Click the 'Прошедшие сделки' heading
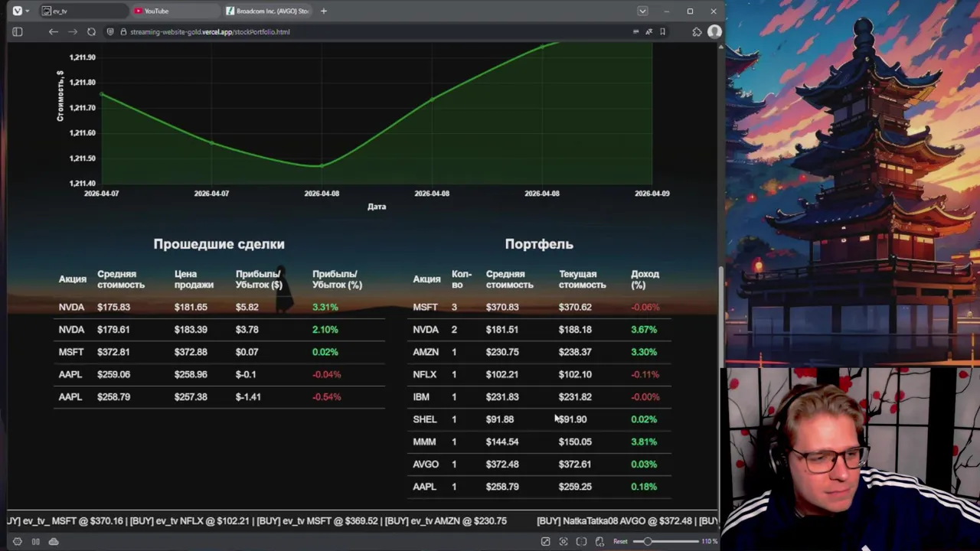Viewport: 980px width, 551px height. coord(219,244)
